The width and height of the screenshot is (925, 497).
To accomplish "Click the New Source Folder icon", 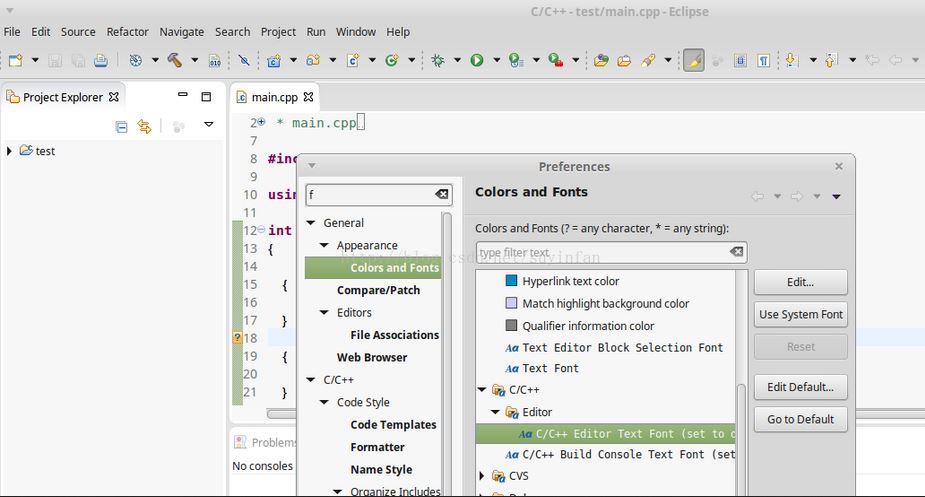I will 313,60.
